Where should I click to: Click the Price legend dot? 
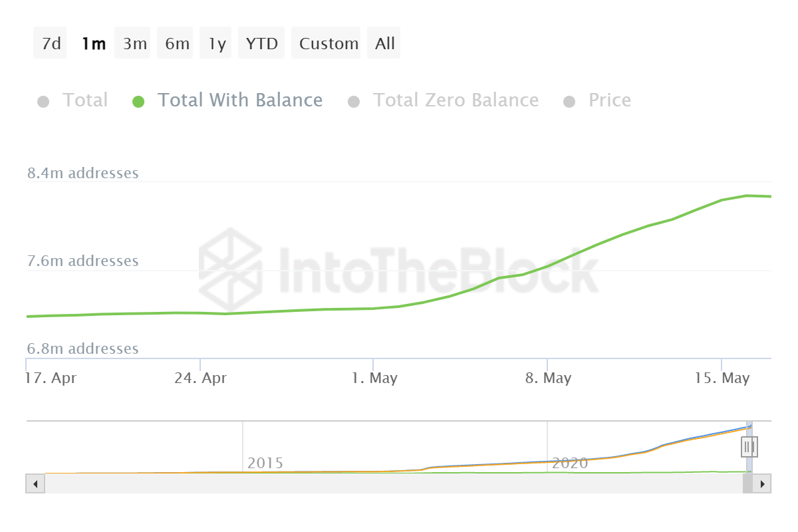569,100
